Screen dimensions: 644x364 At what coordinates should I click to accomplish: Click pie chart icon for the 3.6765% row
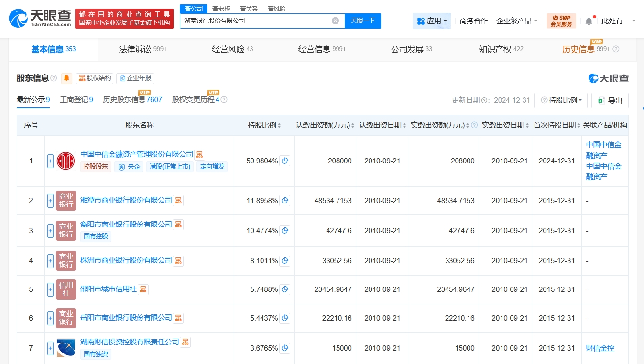[285, 348]
